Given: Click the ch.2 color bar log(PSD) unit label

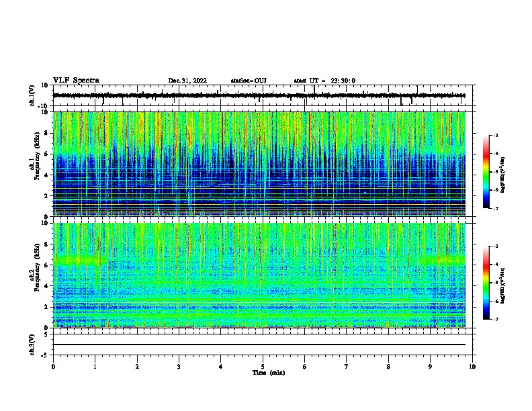Looking at the screenshot, I should pyautogui.click(x=502, y=285).
